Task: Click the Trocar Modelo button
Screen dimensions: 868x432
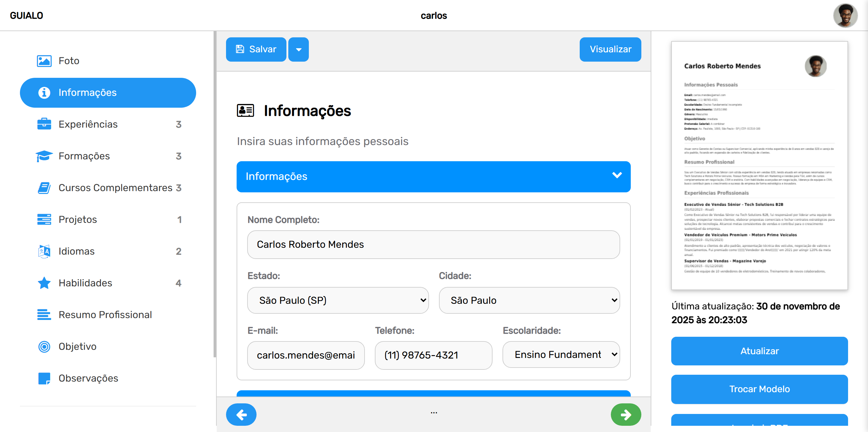Action: pyautogui.click(x=759, y=389)
